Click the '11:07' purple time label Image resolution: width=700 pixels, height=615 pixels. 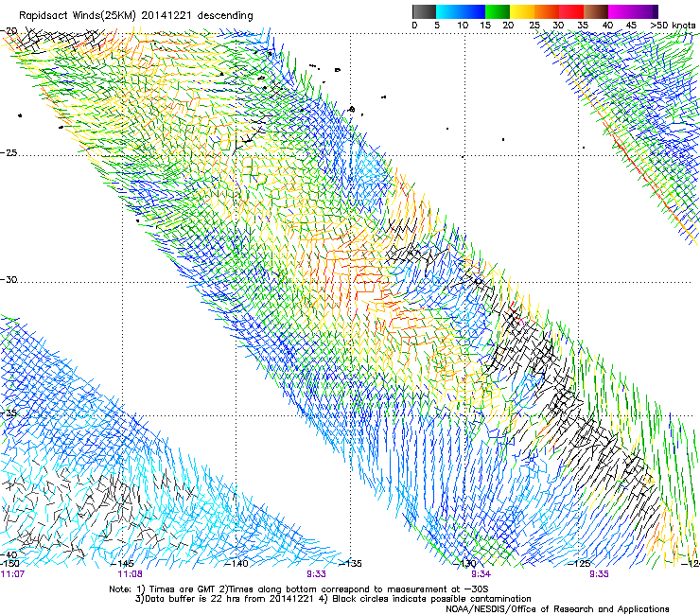click(x=12, y=574)
